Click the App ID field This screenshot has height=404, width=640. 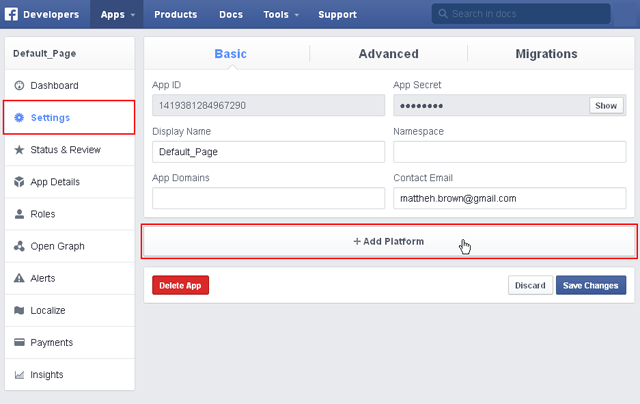[269, 105]
